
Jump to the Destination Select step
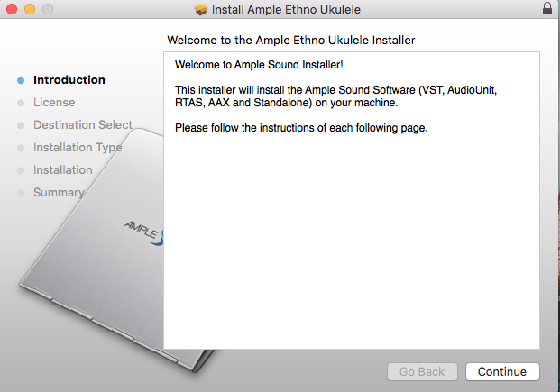point(82,125)
